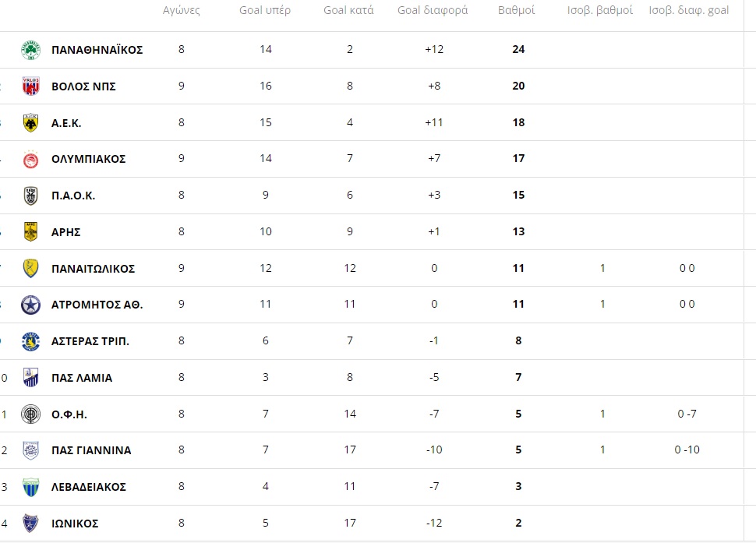Sort by the Goal υπέρ column header
Image resolution: width=756 pixels, height=543 pixels.
(265, 10)
